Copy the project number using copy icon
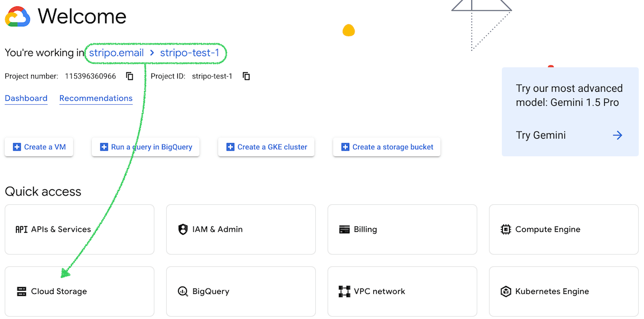Screen dimensions: 644x319 pyautogui.click(x=130, y=76)
